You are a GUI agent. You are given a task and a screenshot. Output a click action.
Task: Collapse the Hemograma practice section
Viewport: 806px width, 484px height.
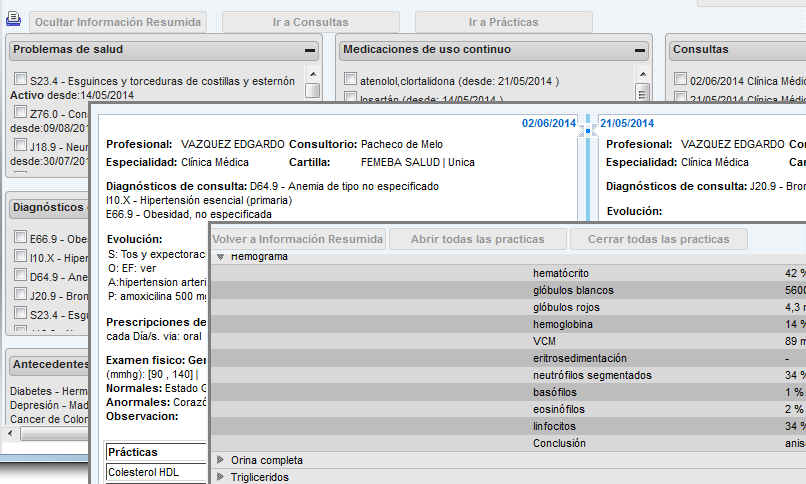(221, 257)
